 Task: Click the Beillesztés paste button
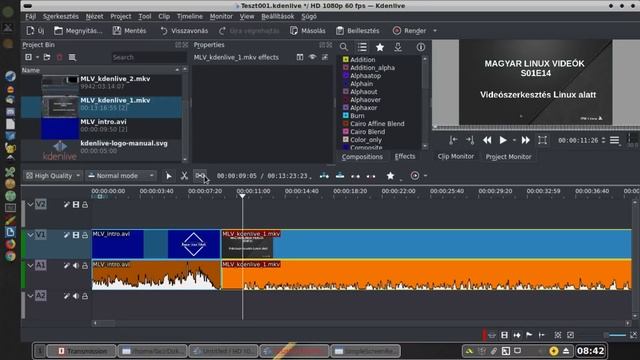click(358, 31)
